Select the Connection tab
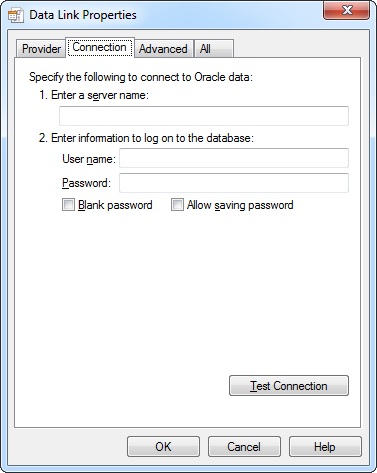This screenshot has width=377, height=473. [x=100, y=47]
